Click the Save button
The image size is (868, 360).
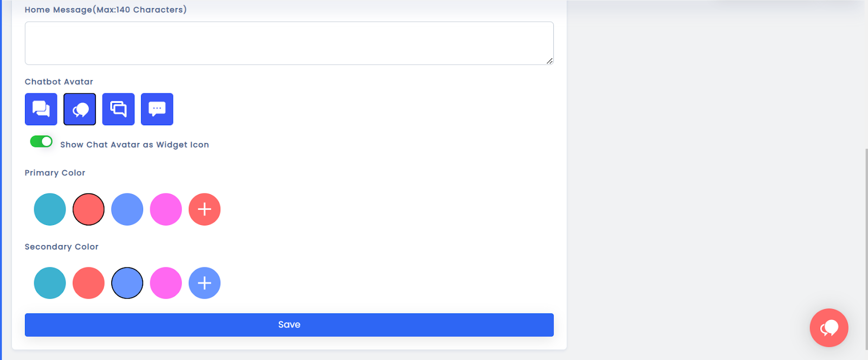coord(289,325)
